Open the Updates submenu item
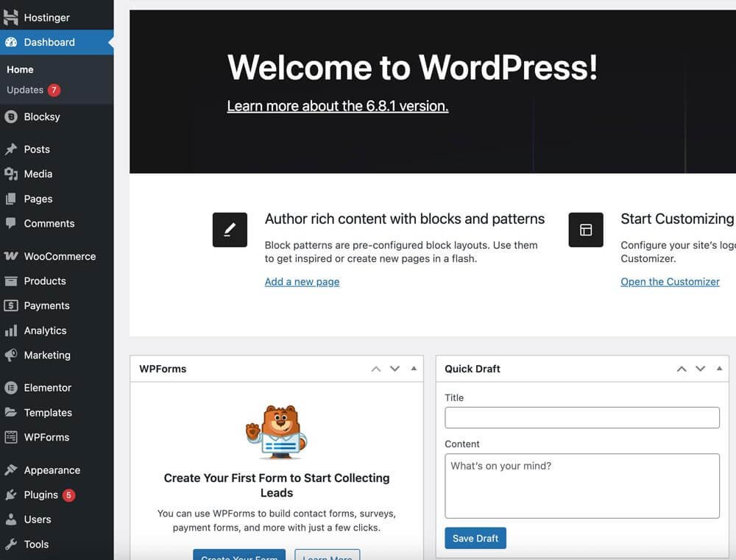This screenshot has width=736, height=560. pos(25,90)
